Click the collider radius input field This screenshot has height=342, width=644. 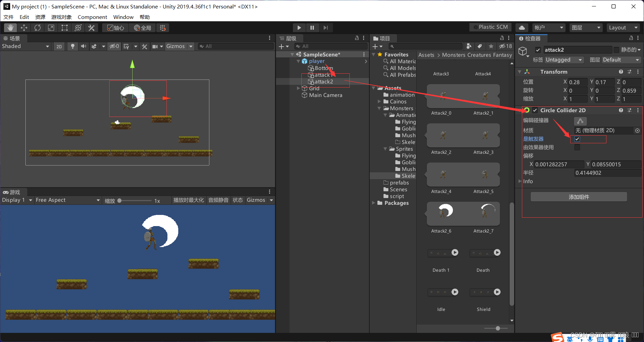607,173
